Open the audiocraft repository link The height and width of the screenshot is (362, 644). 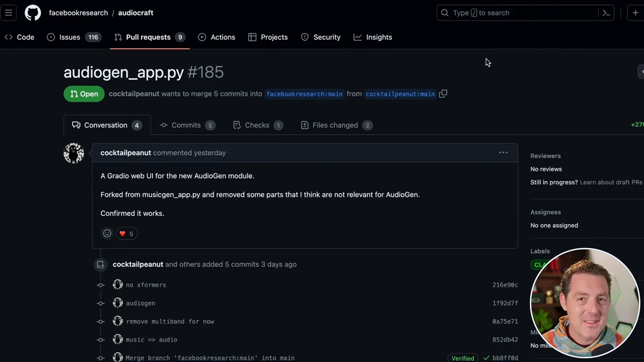(136, 13)
